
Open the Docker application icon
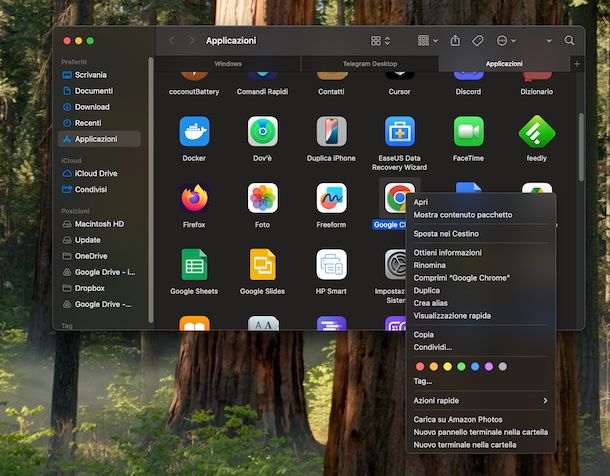(x=194, y=131)
